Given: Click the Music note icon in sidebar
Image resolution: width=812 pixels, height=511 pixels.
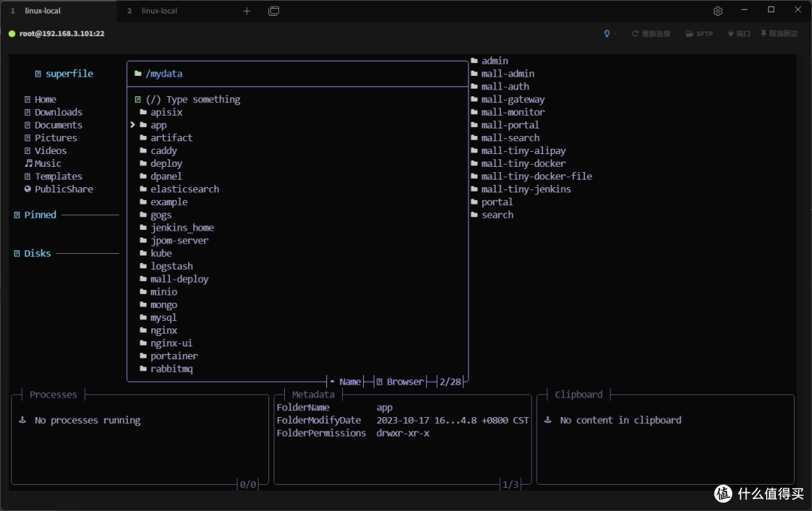Looking at the screenshot, I should [29, 163].
